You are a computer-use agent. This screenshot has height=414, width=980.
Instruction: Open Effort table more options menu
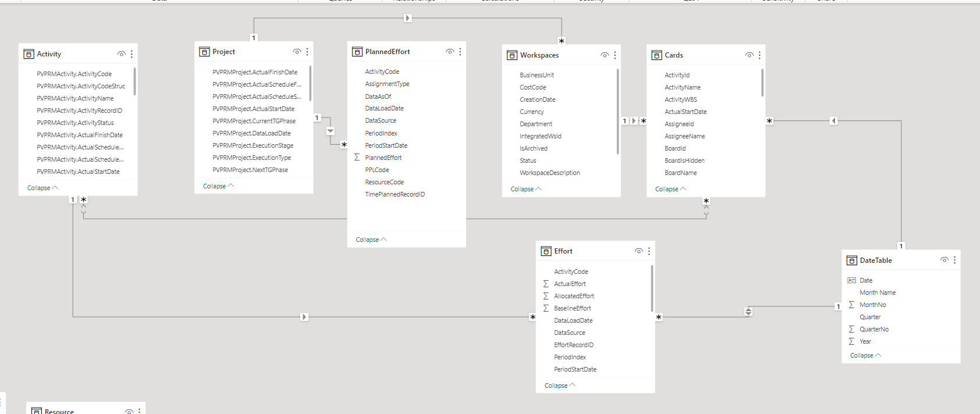649,251
